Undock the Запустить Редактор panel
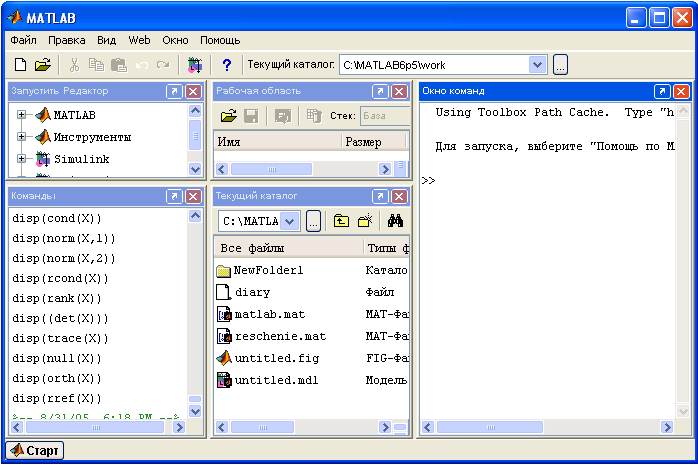Image resolution: width=698 pixels, height=465 pixels. pos(174,92)
